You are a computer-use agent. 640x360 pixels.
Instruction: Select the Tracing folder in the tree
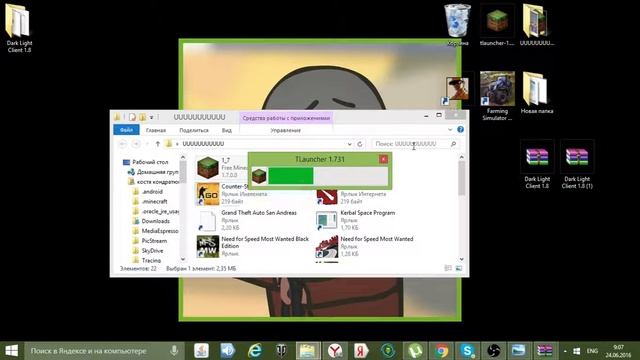point(147,260)
